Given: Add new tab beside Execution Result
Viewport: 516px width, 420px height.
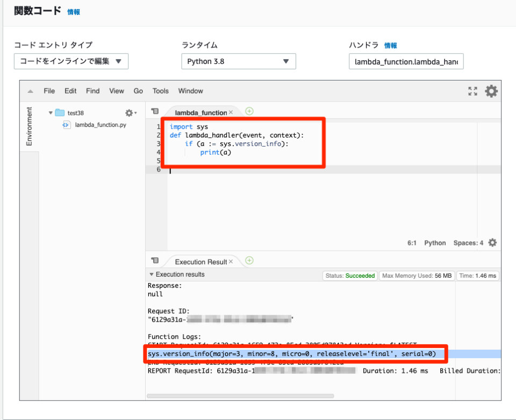Looking at the screenshot, I should (249, 260).
